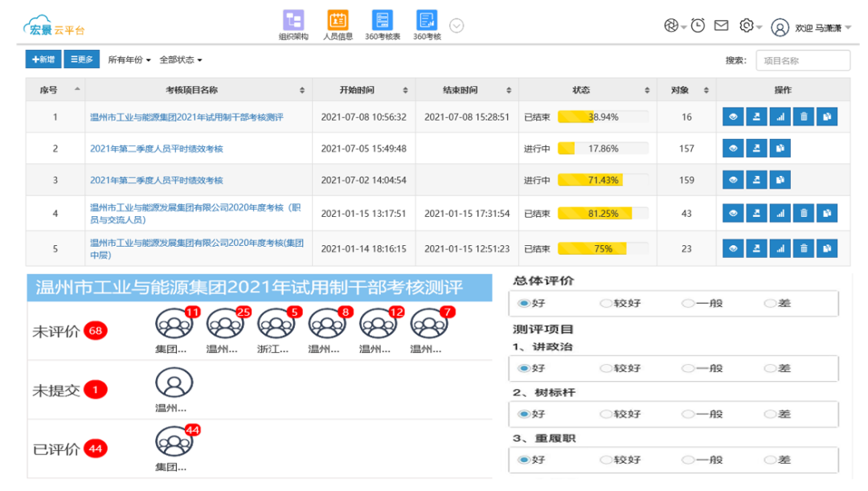This screenshot has height=491, width=868.
Task: Click the alarm clock reminder icon
Action: (x=698, y=26)
